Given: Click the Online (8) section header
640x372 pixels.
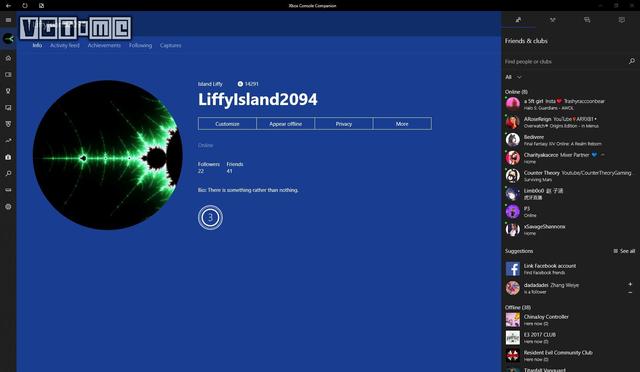Looking at the screenshot, I should point(516,92).
